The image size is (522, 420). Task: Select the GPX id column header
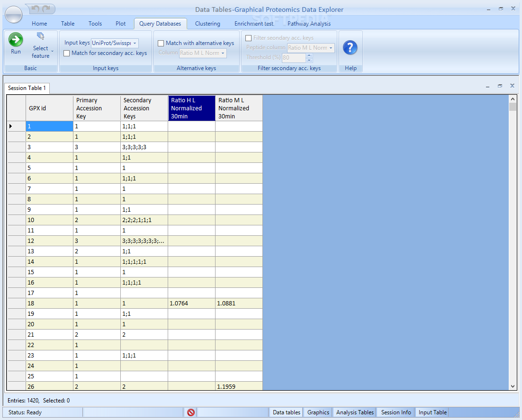pyautogui.click(x=49, y=108)
